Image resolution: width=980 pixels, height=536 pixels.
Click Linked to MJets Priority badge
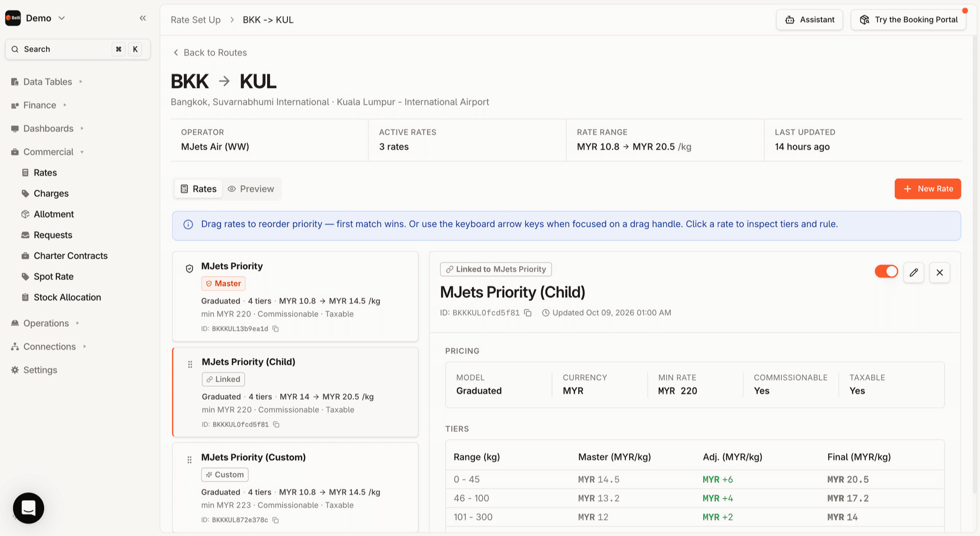(x=496, y=269)
